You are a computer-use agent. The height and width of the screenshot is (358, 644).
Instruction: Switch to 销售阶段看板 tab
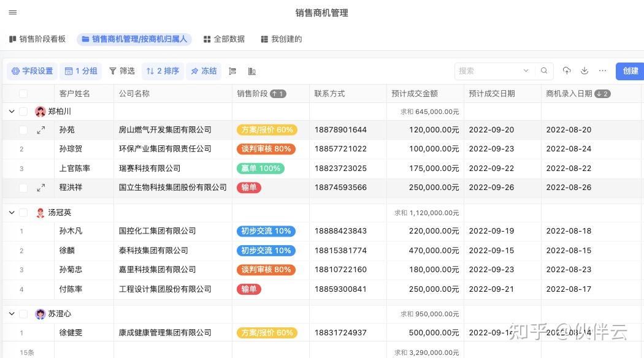pos(37,39)
